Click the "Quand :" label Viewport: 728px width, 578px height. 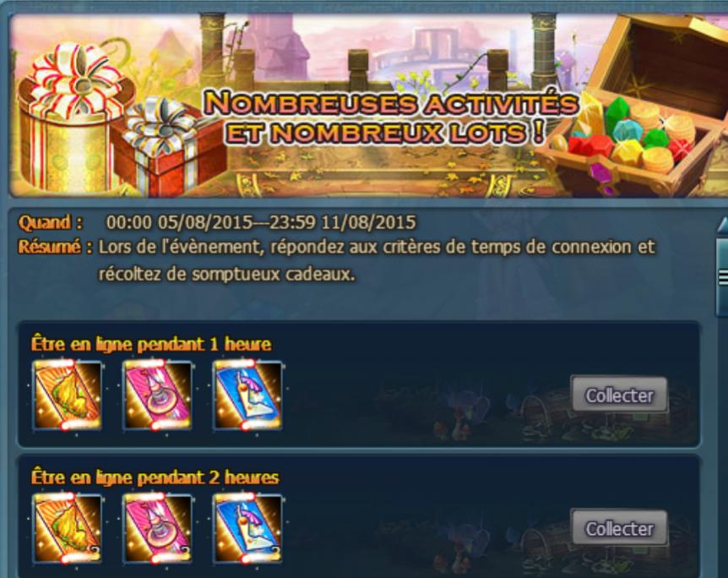[50, 222]
